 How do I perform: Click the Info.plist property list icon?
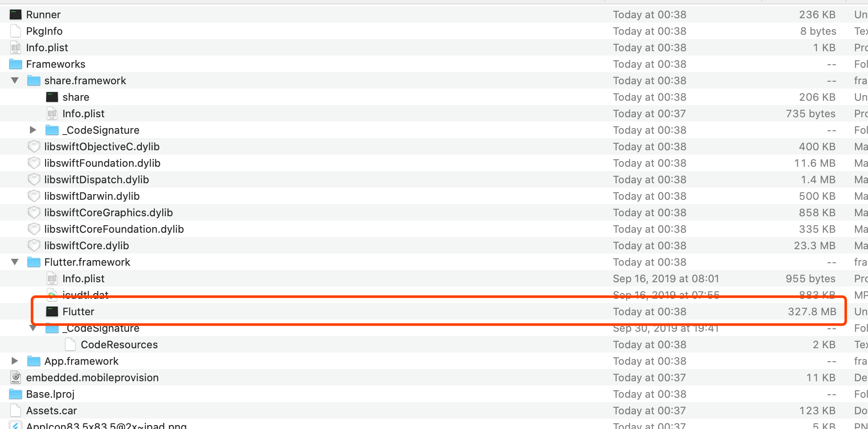[16, 47]
